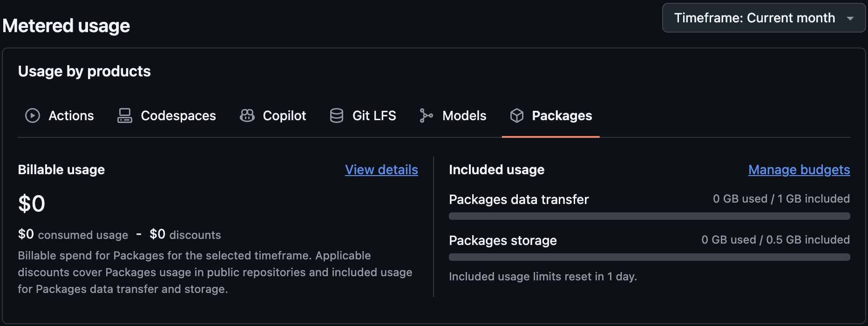Open the Timeframe: Current month dropdown

754,18
